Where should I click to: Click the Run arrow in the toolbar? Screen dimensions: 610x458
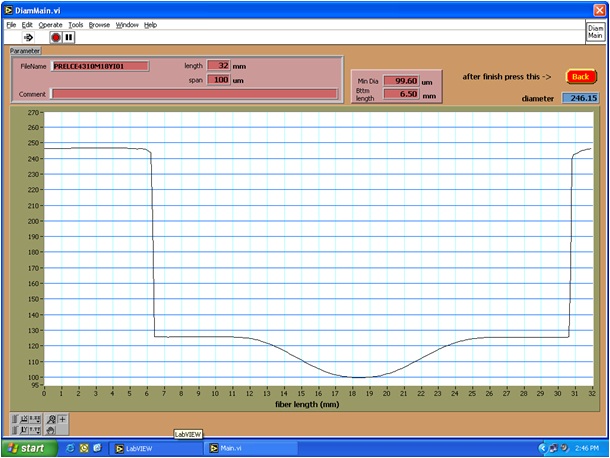tap(28, 37)
